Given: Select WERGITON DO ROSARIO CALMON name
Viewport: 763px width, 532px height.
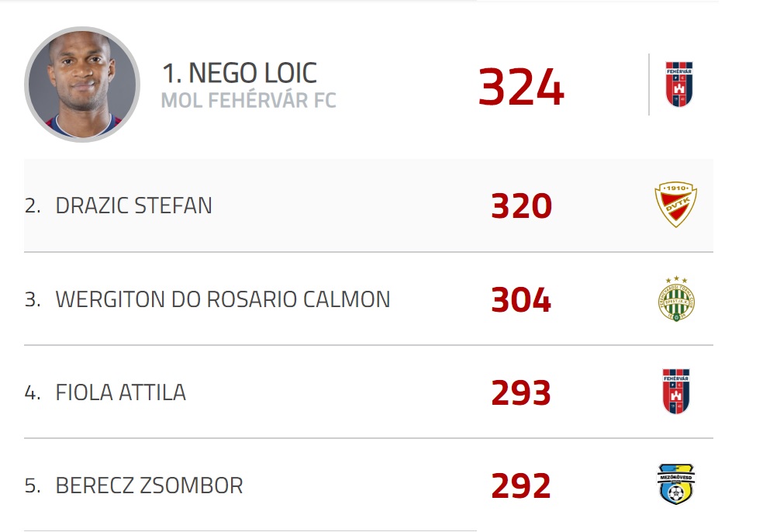Looking at the screenshot, I should point(223,299).
